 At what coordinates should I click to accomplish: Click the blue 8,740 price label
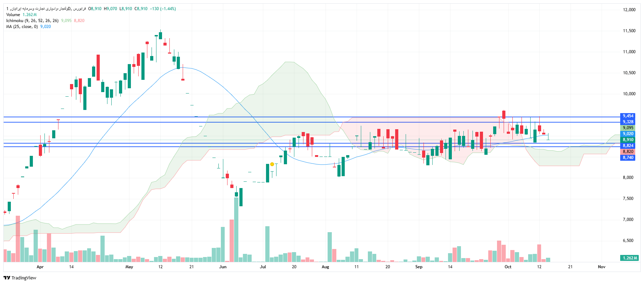[x=628, y=158]
